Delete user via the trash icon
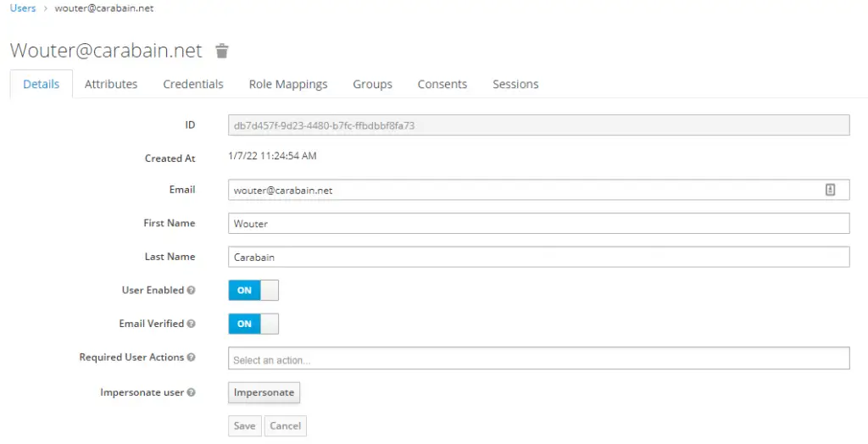868x444 pixels. (x=222, y=51)
